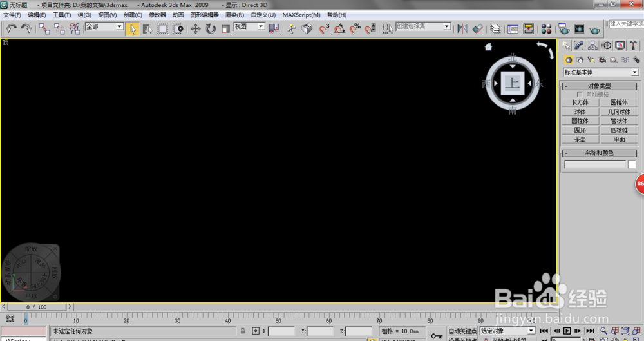Toggle the 3D Snaps magnet
This screenshot has width=644, height=341.
tap(325, 29)
